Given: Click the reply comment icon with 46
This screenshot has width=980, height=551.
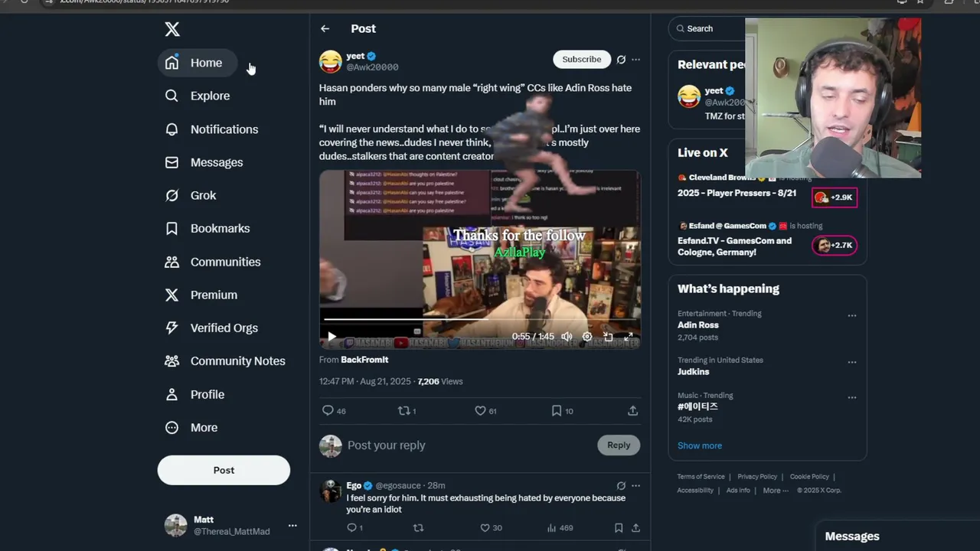Looking at the screenshot, I should (x=328, y=411).
